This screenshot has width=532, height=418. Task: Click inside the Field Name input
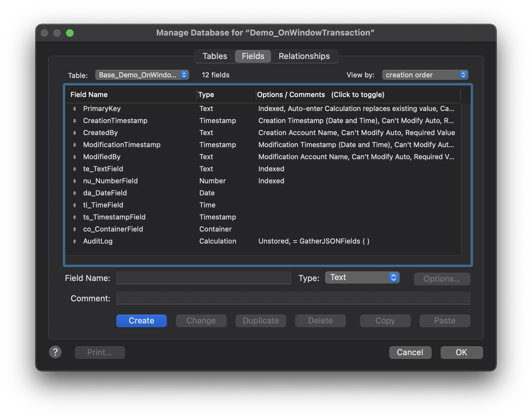[x=203, y=278]
